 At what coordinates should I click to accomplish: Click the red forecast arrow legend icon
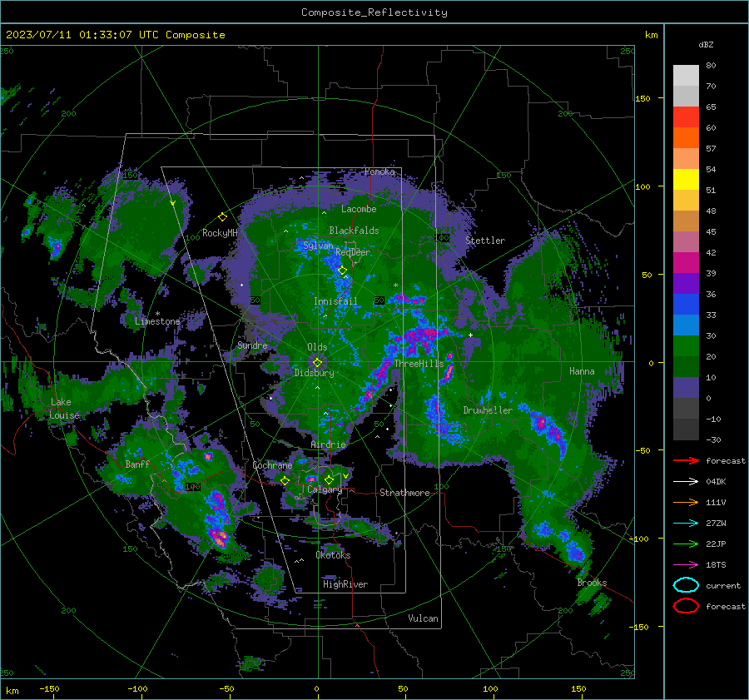click(x=686, y=460)
